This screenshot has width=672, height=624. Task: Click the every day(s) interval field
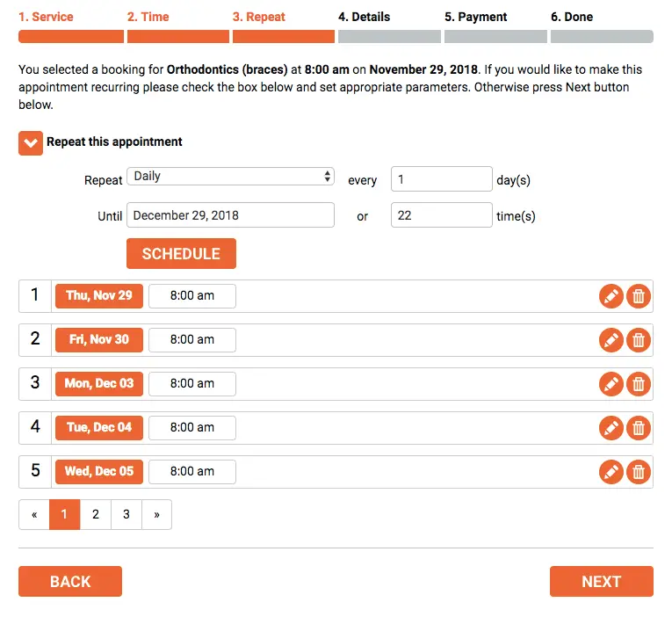click(x=442, y=178)
